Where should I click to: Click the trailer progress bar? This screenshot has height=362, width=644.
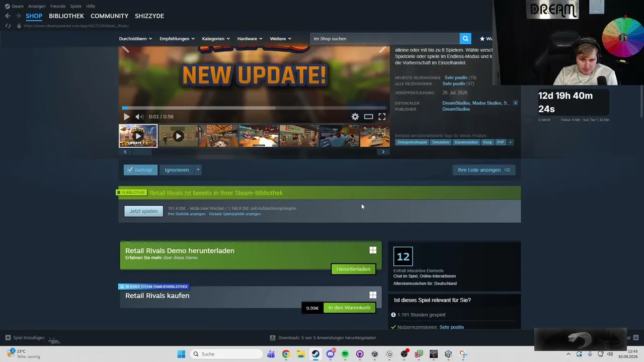[x=255, y=108]
